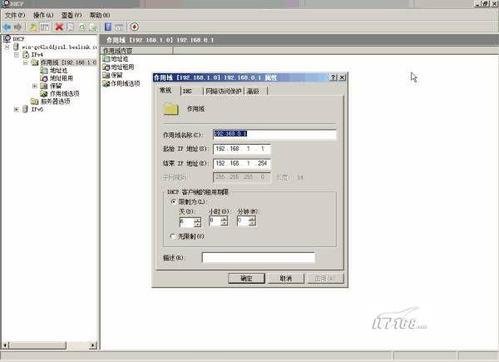Click the 描述 description input field
Viewport: 499px width, 362px height.
(x=258, y=257)
